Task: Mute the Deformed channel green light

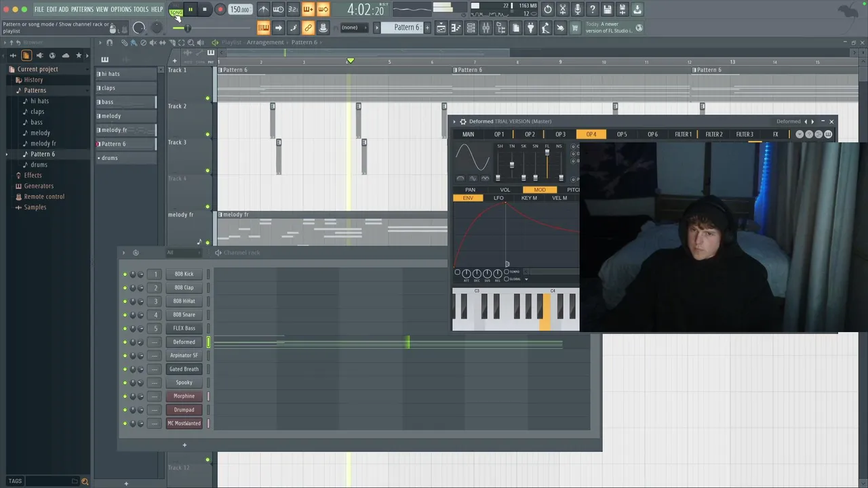Action: (x=125, y=342)
